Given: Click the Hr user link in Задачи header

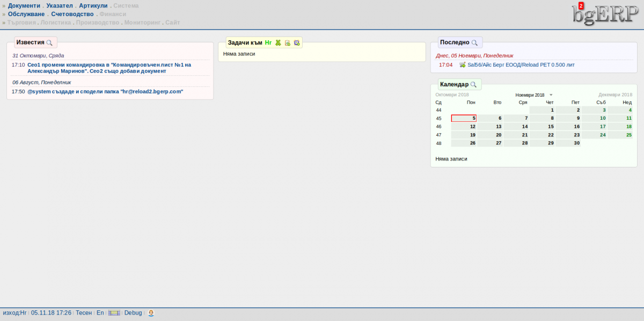Looking at the screenshot, I should coord(268,42).
